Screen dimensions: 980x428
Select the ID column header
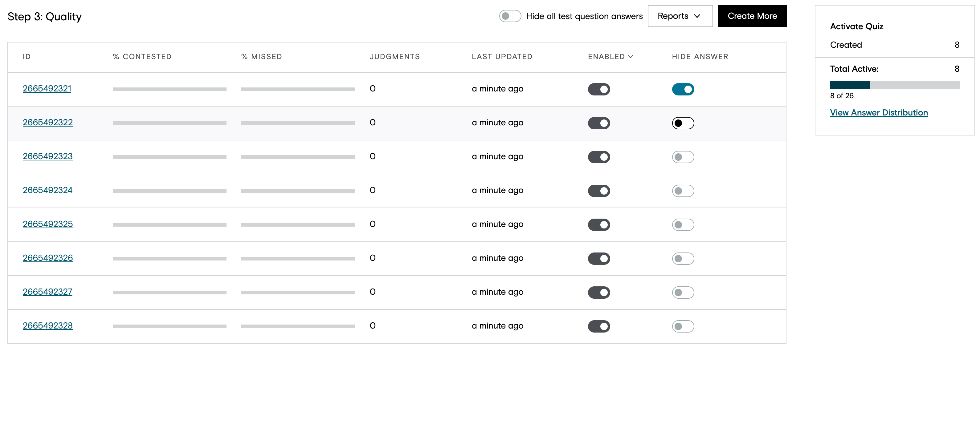(x=26, y=57)
